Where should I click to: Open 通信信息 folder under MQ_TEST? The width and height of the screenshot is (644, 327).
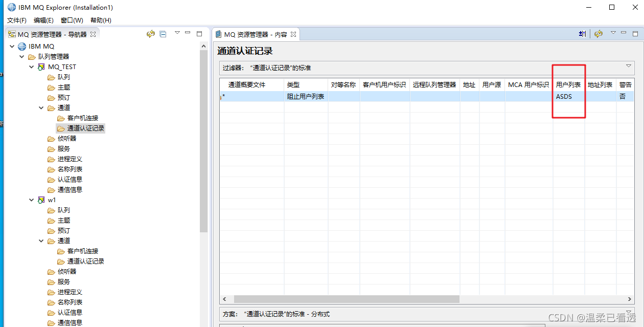click(x=70, y=190)
